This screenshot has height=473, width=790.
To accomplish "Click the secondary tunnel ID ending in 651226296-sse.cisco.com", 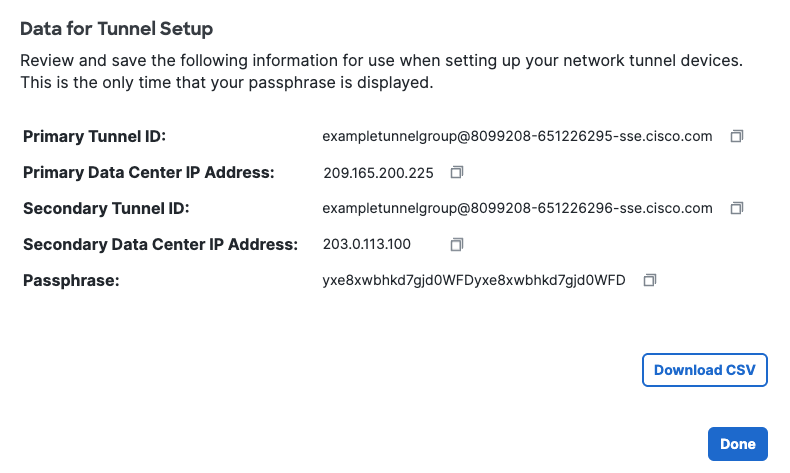I will 517,208.
